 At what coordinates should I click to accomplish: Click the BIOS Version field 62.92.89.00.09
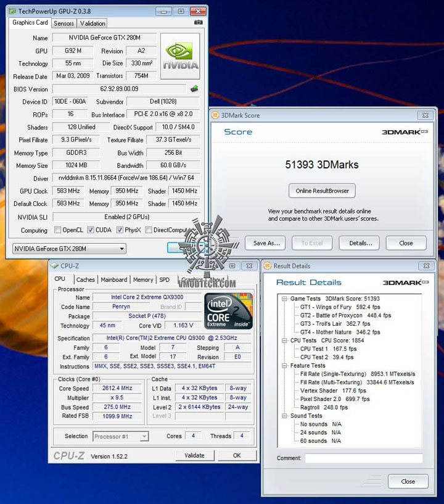tap(119, 89)
